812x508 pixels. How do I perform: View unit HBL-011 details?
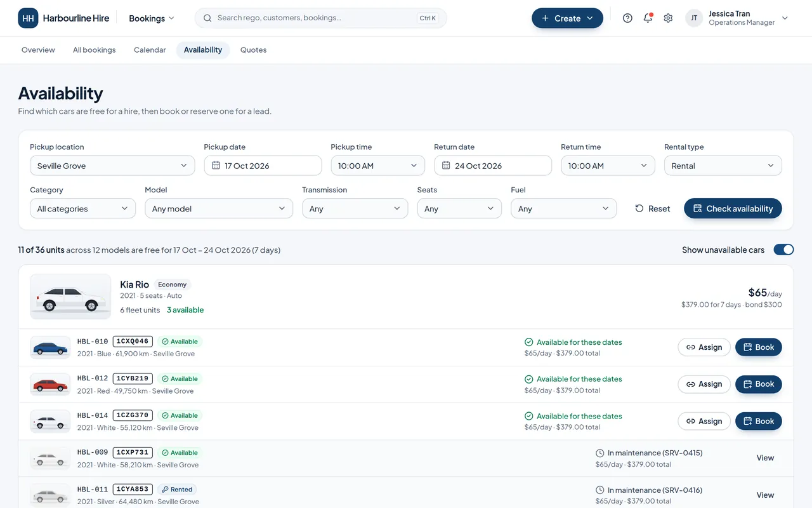[765, 495]
